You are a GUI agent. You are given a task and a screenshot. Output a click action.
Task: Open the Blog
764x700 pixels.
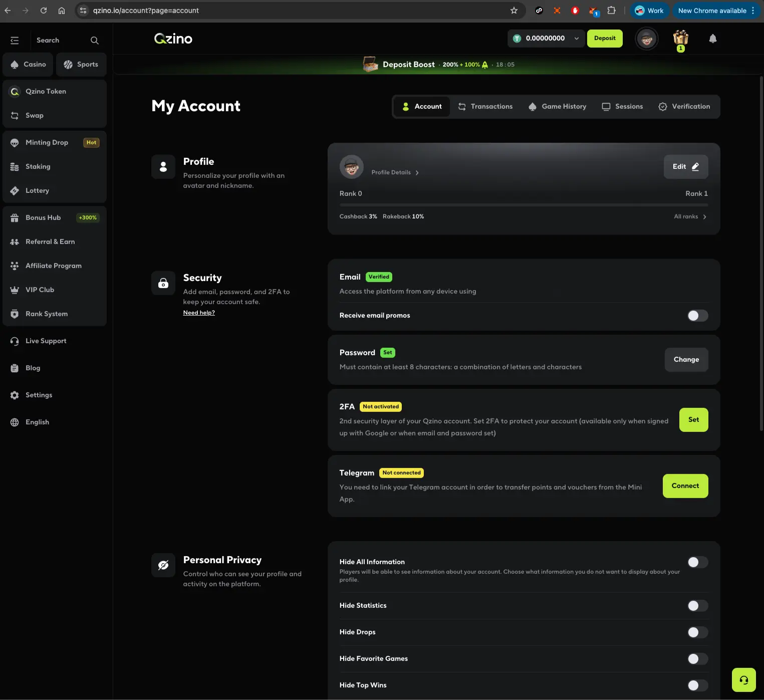tap(55, 368)
